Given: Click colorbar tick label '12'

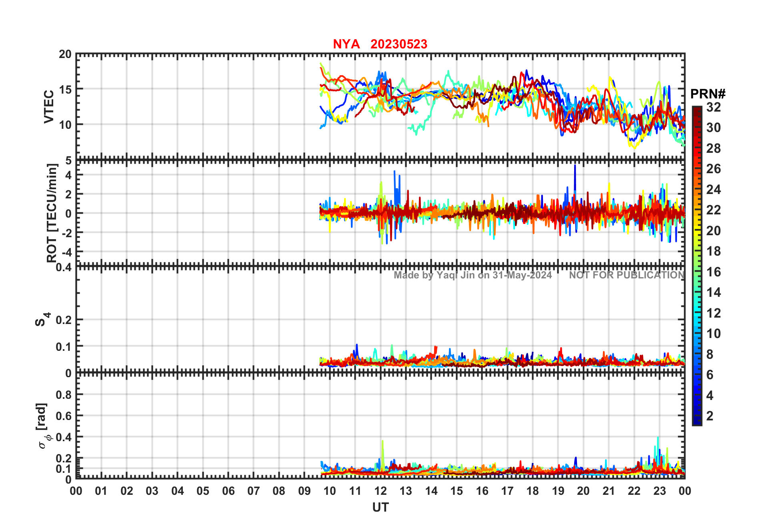Looking at the screenshot, I should [x=713, y=313].
